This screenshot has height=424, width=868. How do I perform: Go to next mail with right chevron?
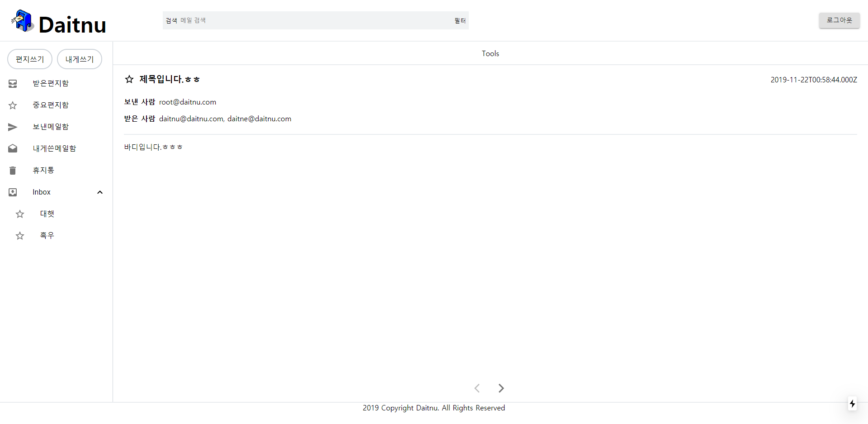[x=501, y=388]
